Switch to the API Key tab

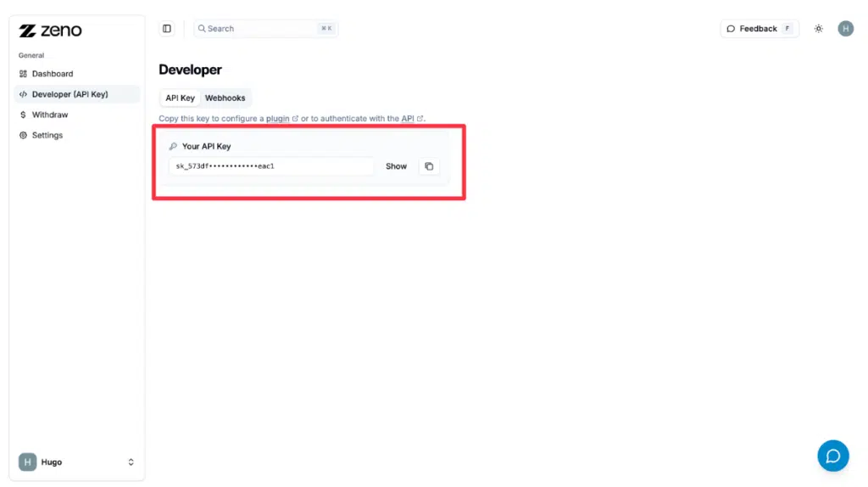tap(180, 98)
